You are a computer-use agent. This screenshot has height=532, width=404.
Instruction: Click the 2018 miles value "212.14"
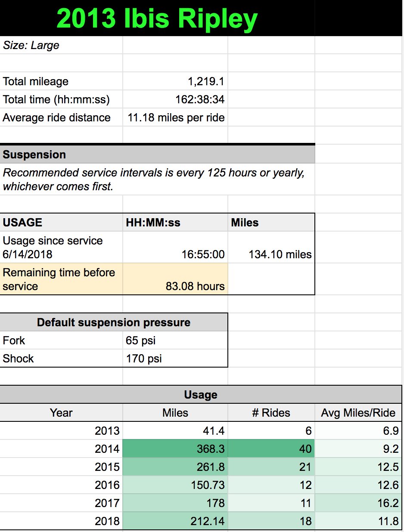(x=175, y=521)
